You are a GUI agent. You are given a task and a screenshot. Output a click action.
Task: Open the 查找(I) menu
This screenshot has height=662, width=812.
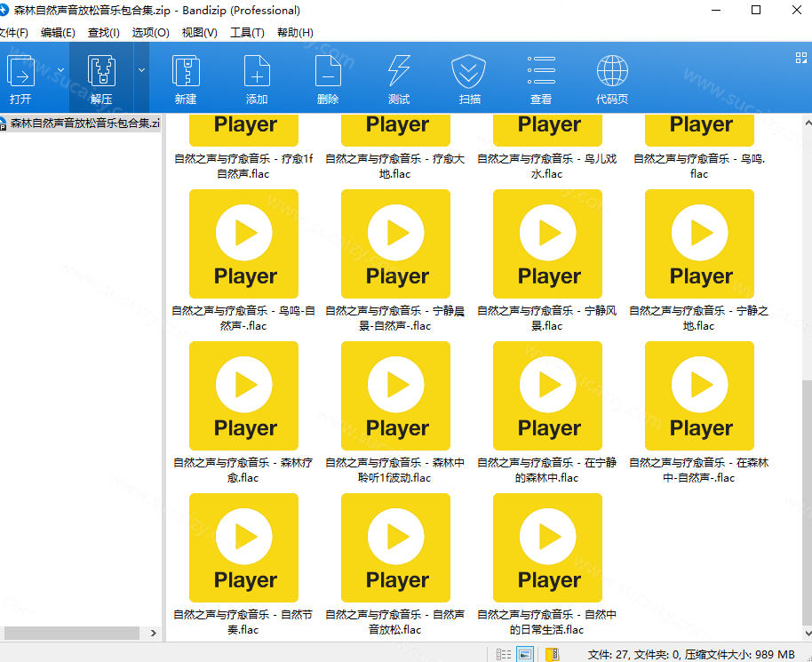(104, 33)
